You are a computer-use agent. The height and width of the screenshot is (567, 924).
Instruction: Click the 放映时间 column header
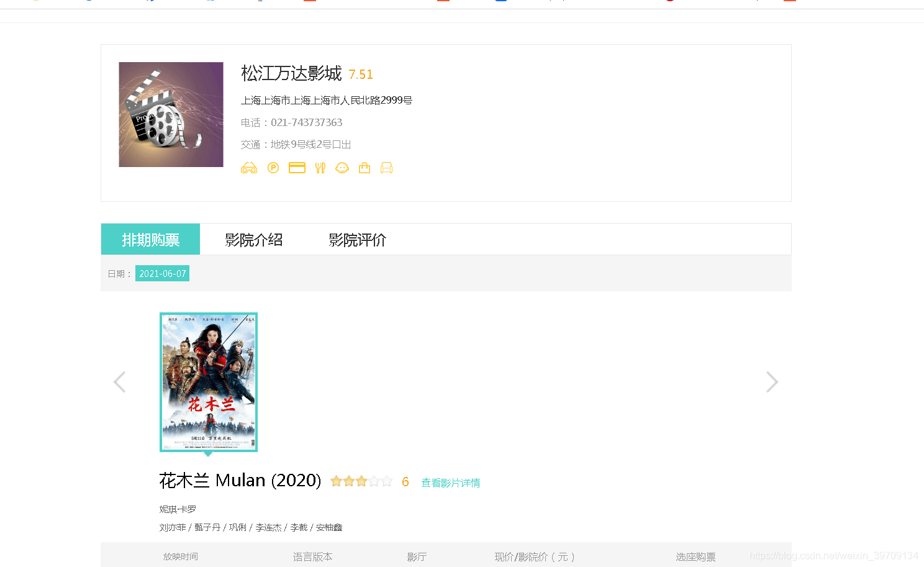pos(181,556)
